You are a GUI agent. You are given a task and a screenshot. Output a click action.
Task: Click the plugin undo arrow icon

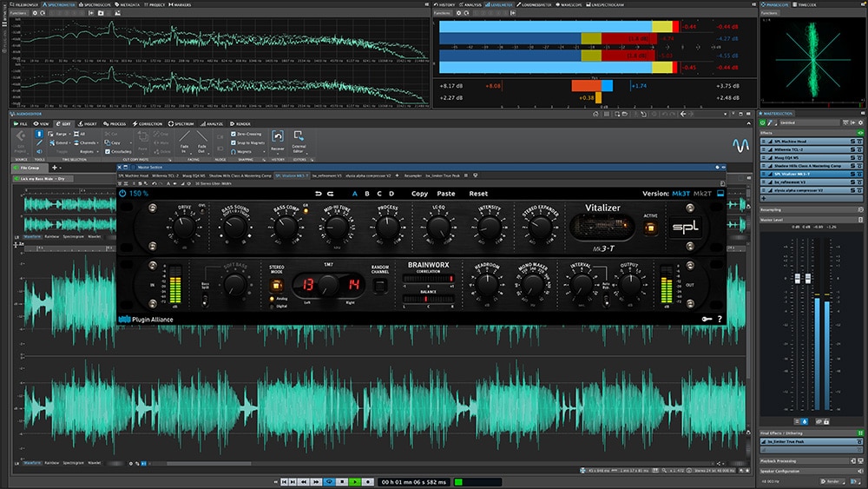click(x=318, y=194)
